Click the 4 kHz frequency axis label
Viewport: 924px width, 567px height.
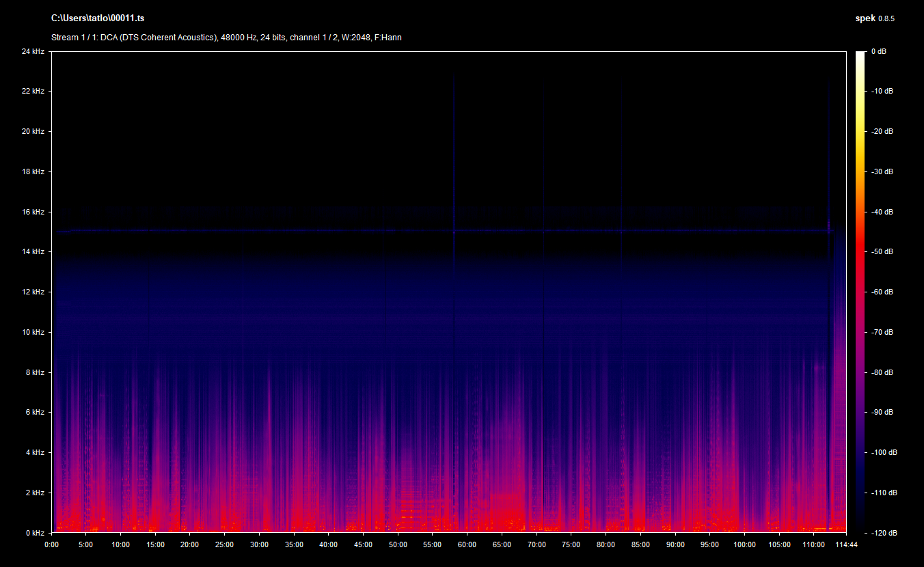click(x=35, y=452)
